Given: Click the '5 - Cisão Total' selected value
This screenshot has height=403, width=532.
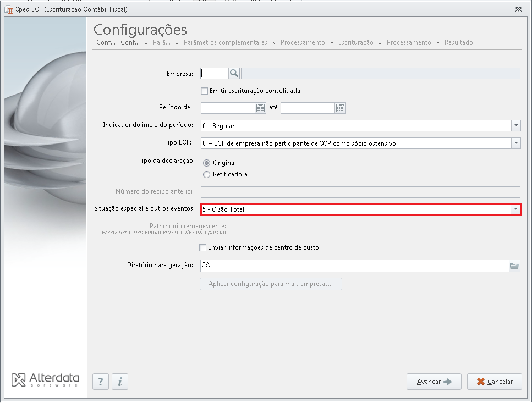Looking at the screenshot, I should pyautogui.click(x=223, y=209).
